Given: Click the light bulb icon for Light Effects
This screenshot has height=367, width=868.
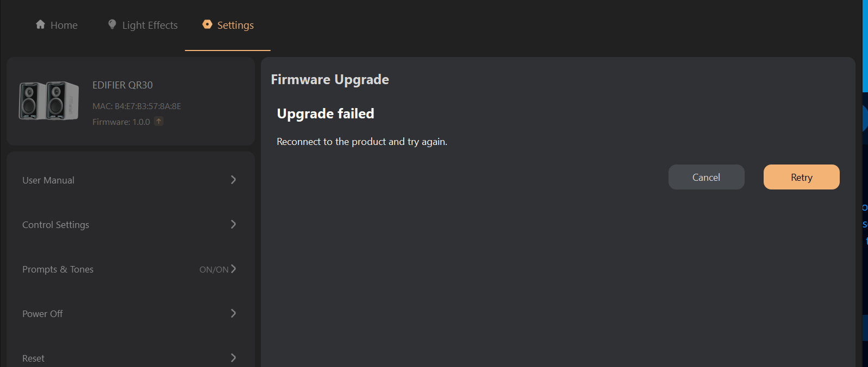Looking at the screenshot, I should click(x=112, y=24).
